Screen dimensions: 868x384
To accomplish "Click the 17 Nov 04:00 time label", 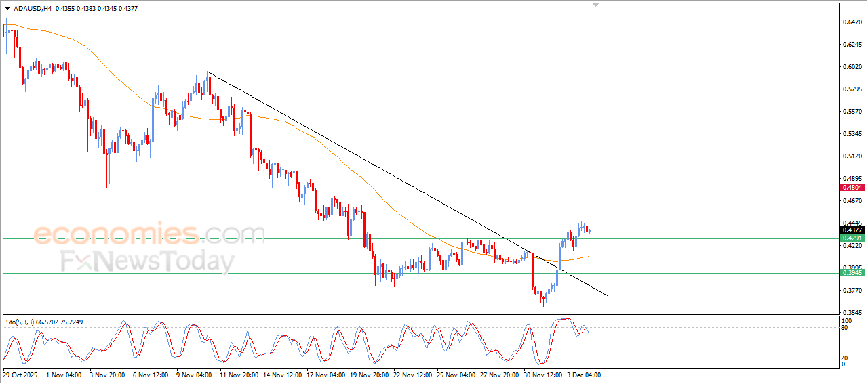I will click(328, 375).
